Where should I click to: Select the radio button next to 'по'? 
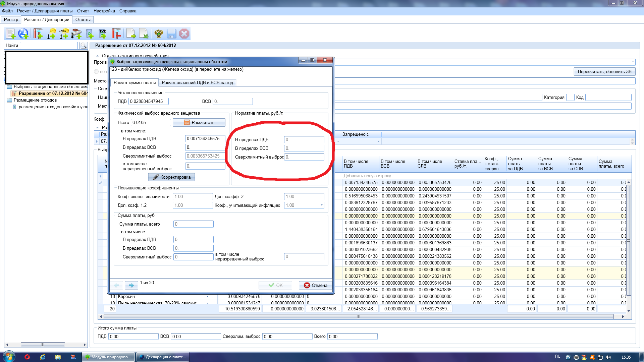pos(97,72)
